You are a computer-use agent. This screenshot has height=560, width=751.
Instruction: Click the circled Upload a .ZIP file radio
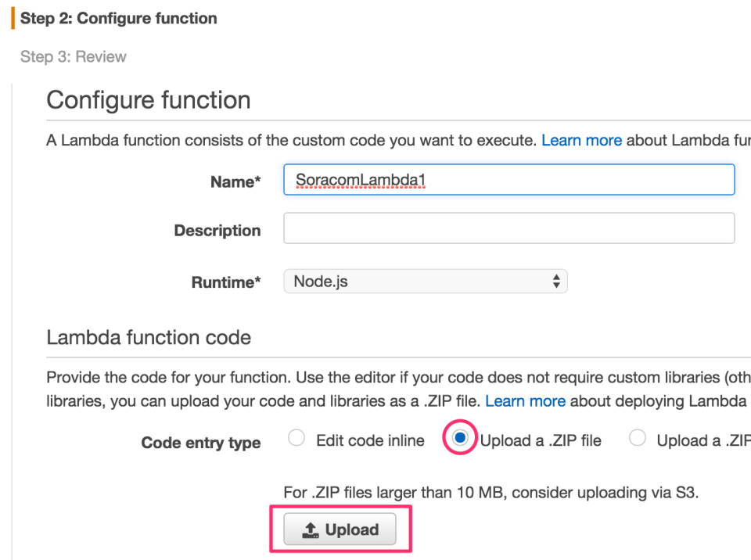(x=459, y=440)
